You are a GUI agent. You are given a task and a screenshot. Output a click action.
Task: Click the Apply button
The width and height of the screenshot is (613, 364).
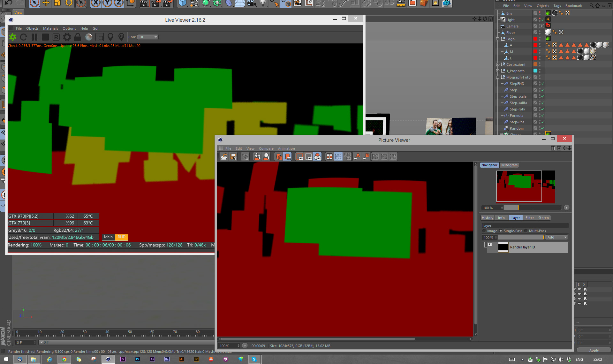point(594,350)
